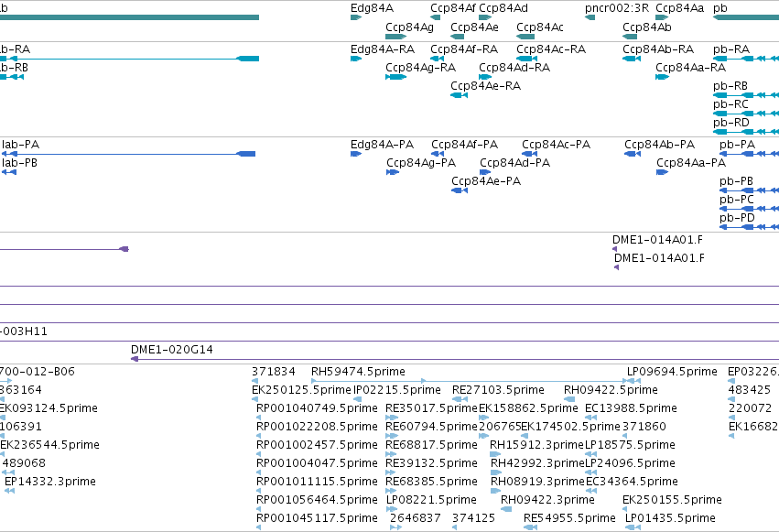
Task: Select the LP18575.5prime EST
Action: pos(590,454)
